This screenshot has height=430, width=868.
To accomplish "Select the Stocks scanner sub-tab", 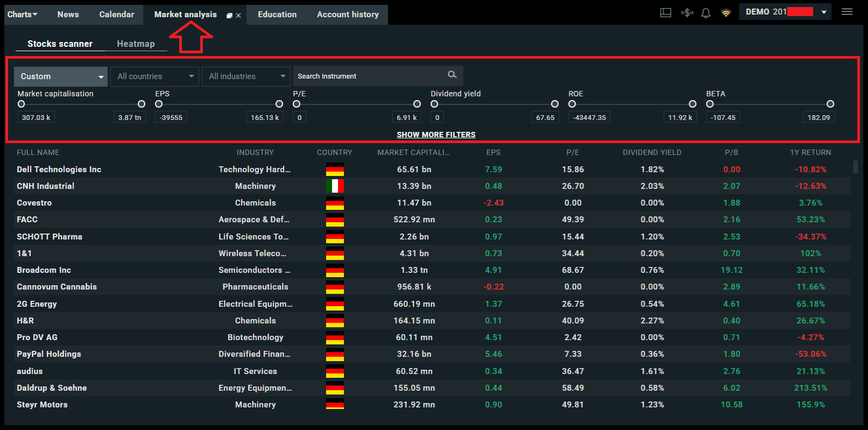I will pyautogui.click(x=60, y=44).
